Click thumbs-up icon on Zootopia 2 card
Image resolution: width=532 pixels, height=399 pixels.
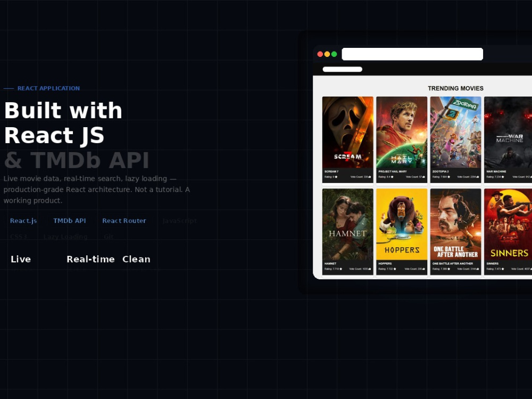[x=478, y=177]
